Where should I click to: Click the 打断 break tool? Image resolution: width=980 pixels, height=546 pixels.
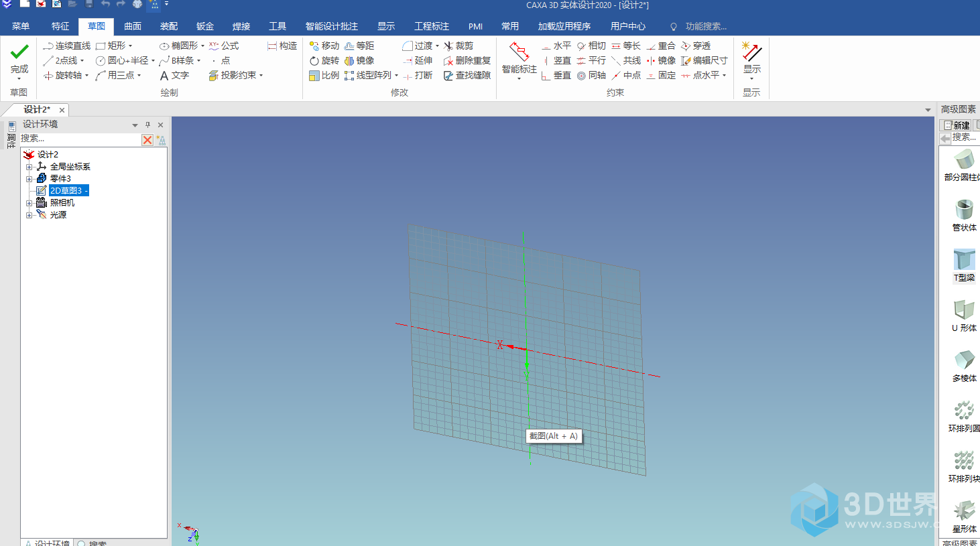coord(418,75)
